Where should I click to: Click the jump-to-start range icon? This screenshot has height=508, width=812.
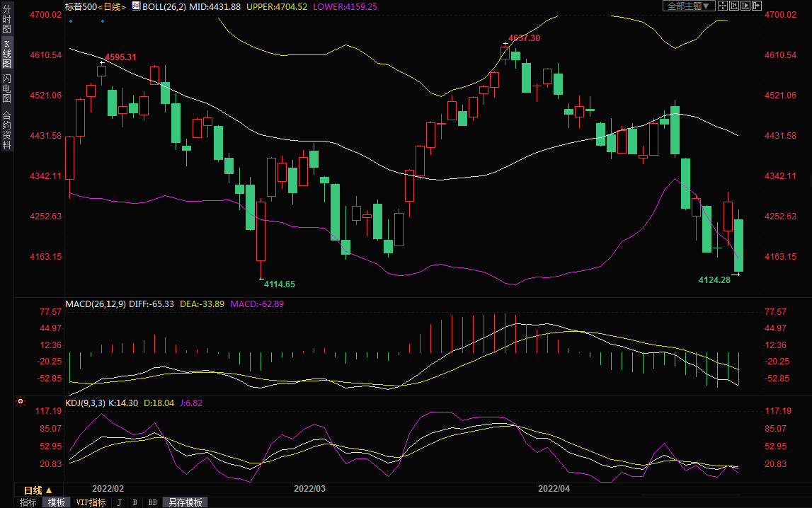(734, 6)
